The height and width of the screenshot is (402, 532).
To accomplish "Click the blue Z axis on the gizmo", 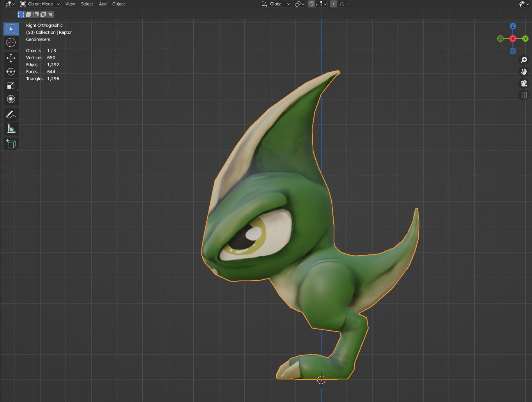I will click(513, 26).
